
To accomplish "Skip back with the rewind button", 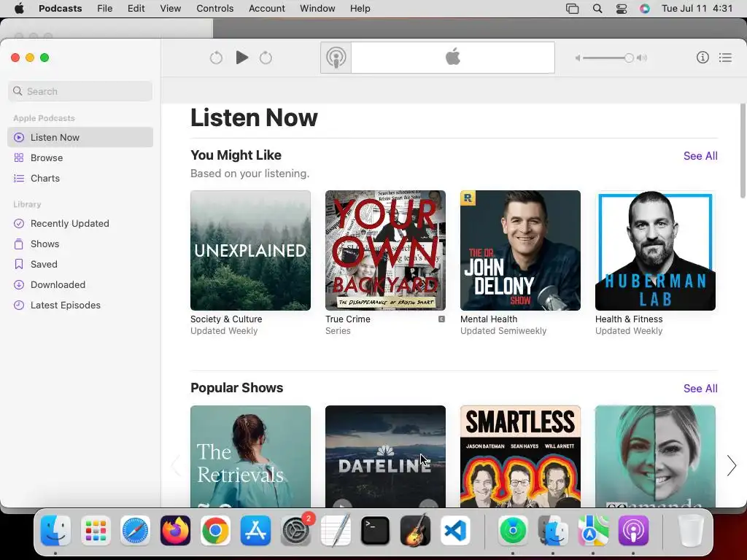I will click(216, 58).
